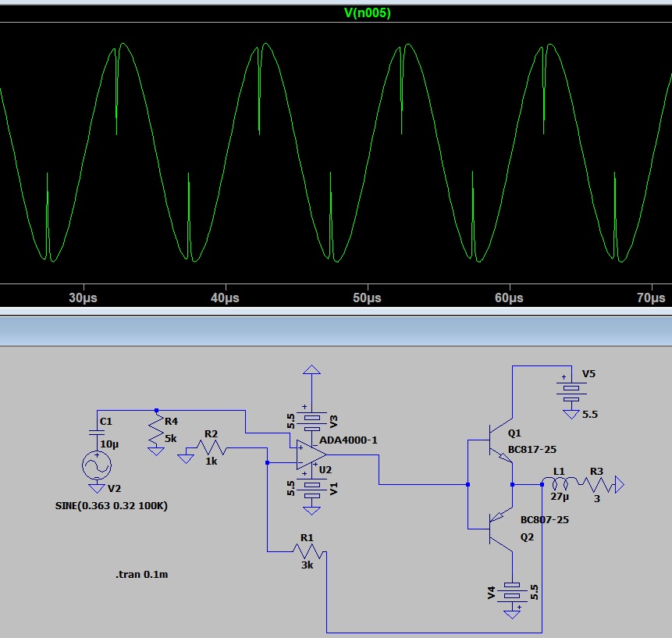
Task: Select the L1 inductor symbol
Action: [x=560, y=483]
